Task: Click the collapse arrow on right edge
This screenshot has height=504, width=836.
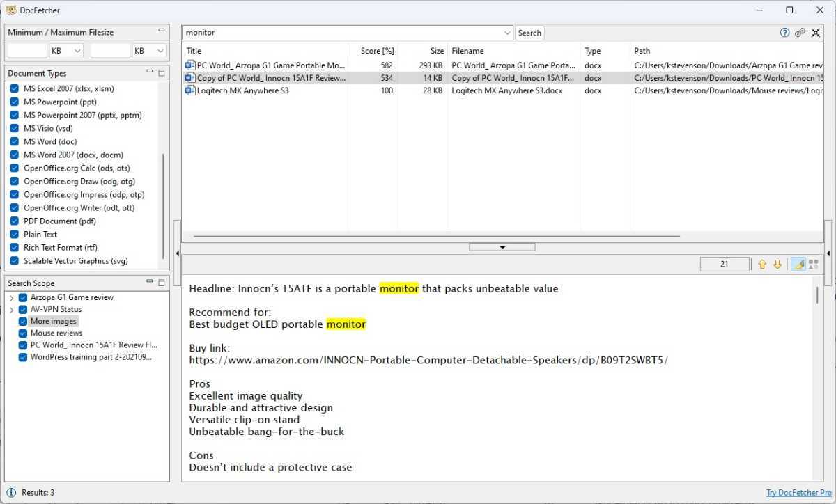Action: tap(828, 254)
